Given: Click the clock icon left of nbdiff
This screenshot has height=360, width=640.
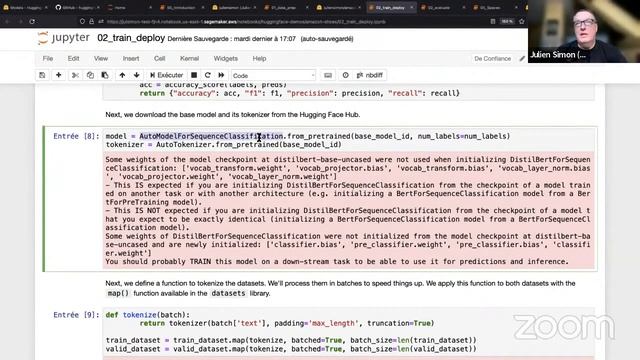Looking at the screenshot, I should coord(346,75).
